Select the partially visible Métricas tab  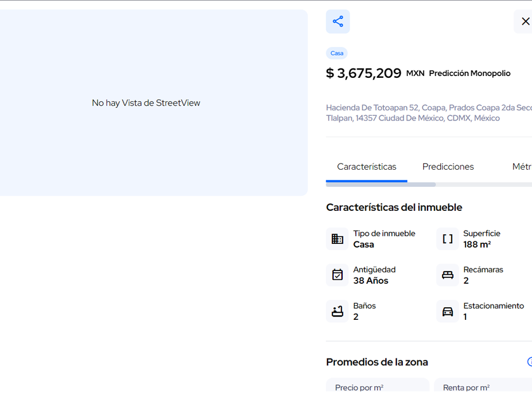521,167
